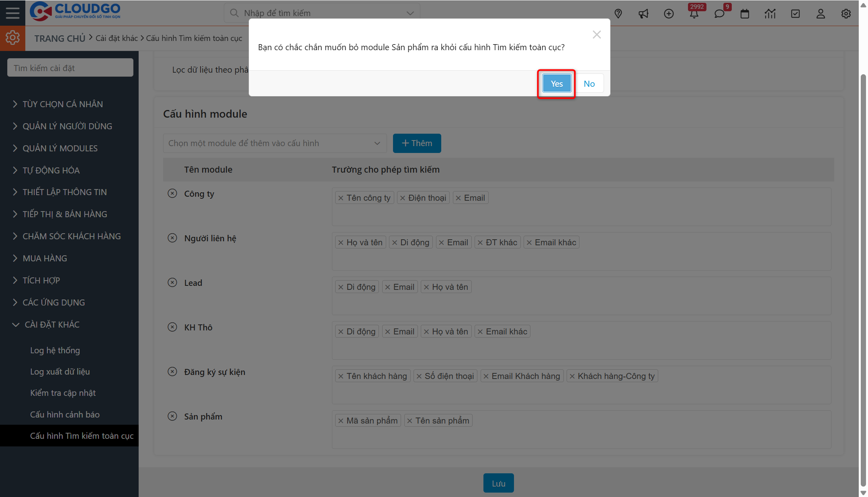Go to TRANG CHỦ breadcrumb
868x497 pixels.
click(x=59, y=38)
